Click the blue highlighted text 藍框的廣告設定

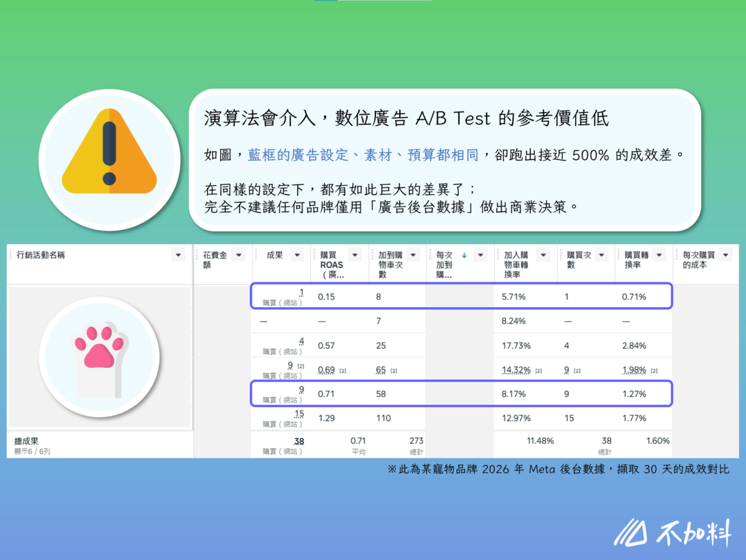tap(298, 155)
